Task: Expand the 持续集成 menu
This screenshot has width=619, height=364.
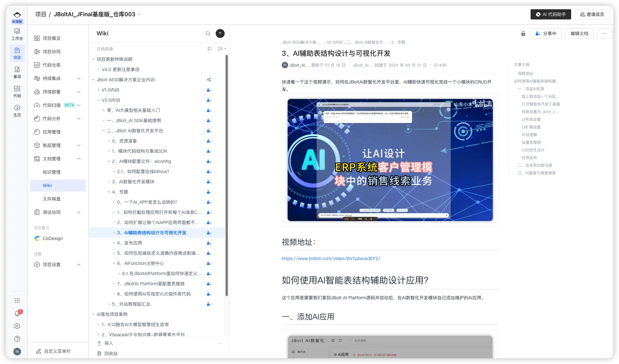Action: point(79,78)
